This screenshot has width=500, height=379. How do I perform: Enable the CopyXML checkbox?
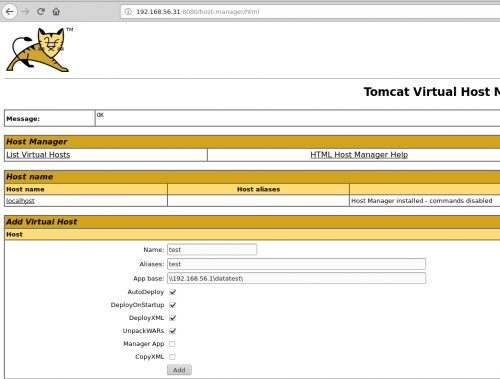coord(172,357)
